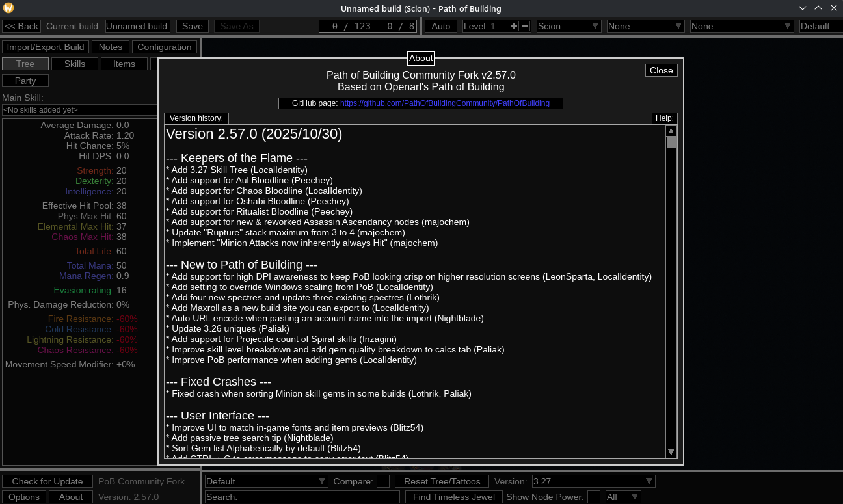This screenshot has height=504, width=843.
Task: Click the Version history: button
Action: point(196,118)
